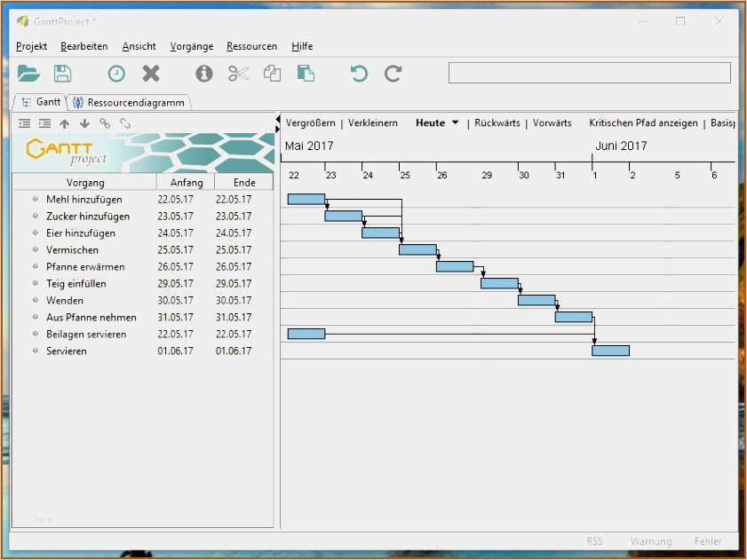This screenshot has width=747, height=560.
Task: Redo the last undone action
Action: (393, 74)
